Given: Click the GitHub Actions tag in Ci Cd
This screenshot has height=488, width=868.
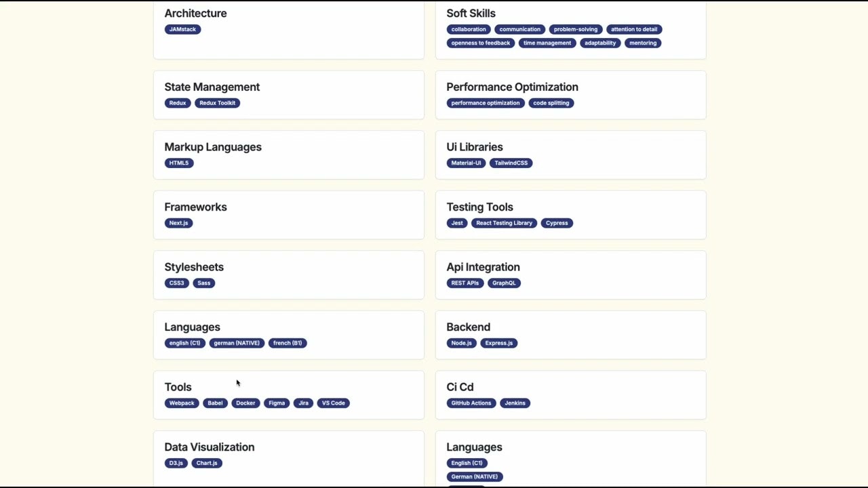Looking at the screenshot, I should pyautogui.click(x=471, y=403).
